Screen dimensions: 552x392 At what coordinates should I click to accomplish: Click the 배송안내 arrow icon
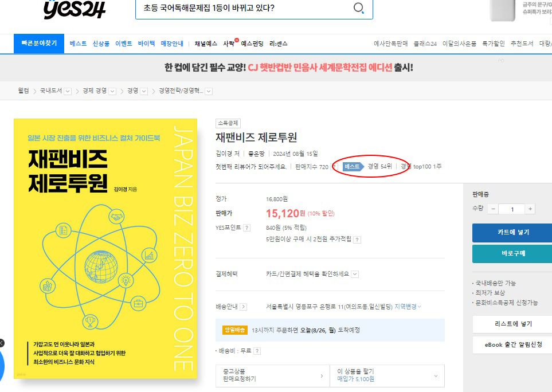243,307
